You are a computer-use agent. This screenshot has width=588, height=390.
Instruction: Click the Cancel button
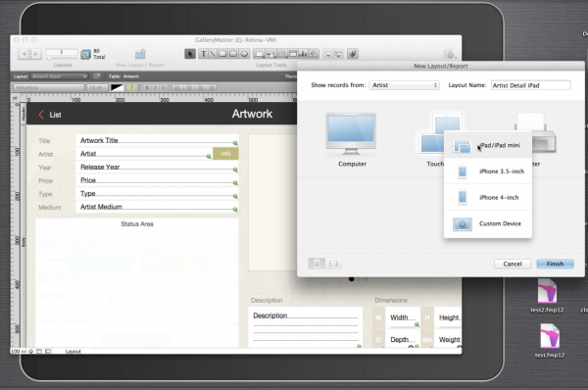coord(513,264)
